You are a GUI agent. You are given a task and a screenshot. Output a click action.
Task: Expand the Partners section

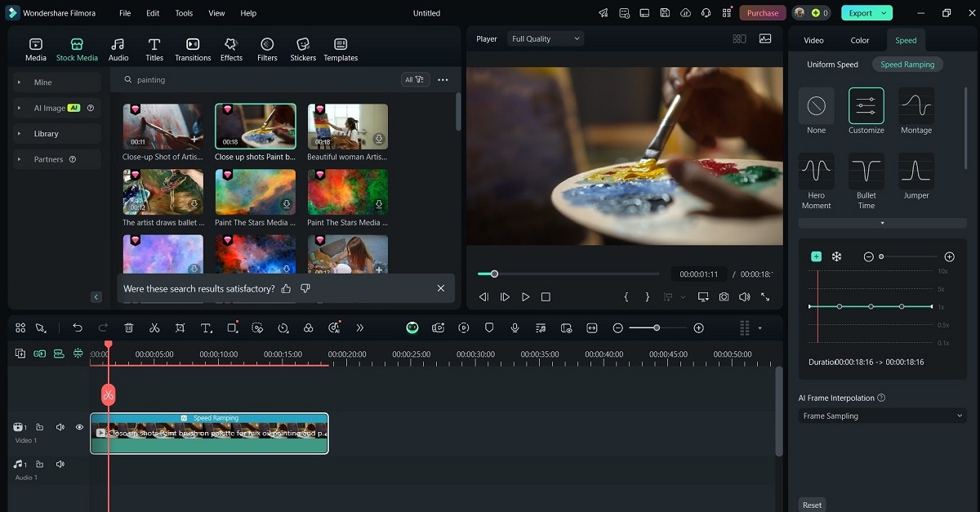(x=57, y=159)
